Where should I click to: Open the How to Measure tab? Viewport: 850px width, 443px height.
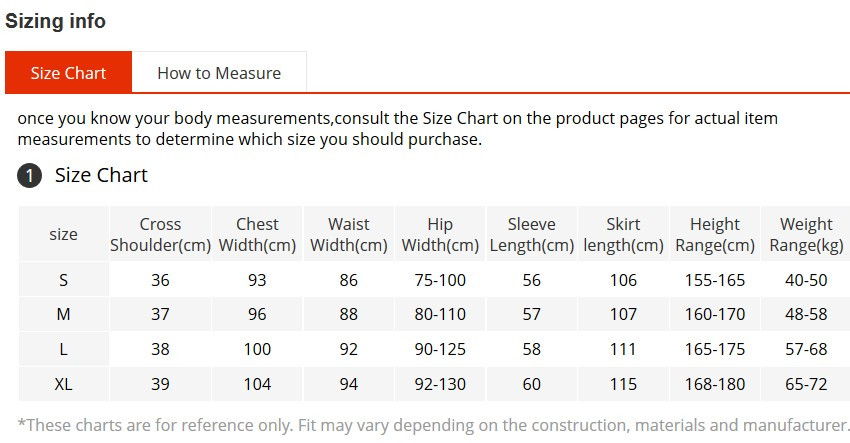click(219, 73)
